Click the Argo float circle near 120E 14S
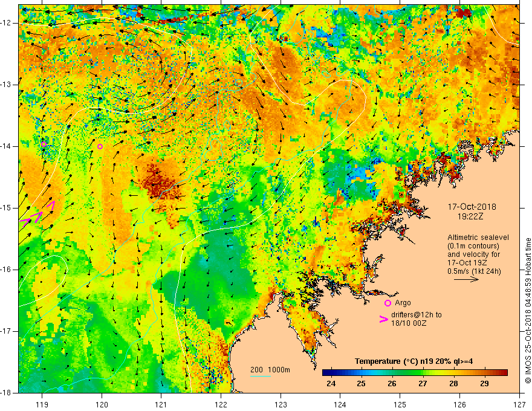Viewport: 532px width, 411px height. click(x=100, y=146)
